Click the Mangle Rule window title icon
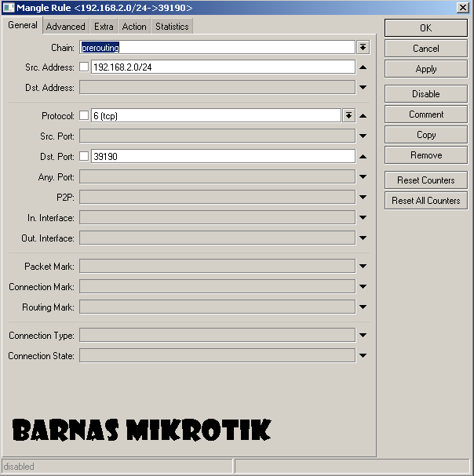The width and height of the screenshot is (474, 476). click(9, 7)
